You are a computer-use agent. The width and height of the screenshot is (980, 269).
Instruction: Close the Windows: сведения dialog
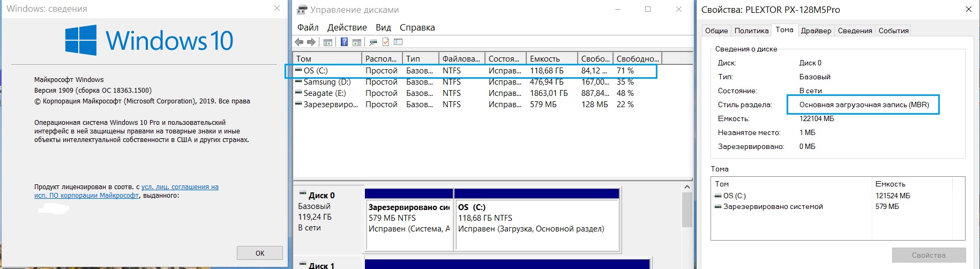[277, 8]
